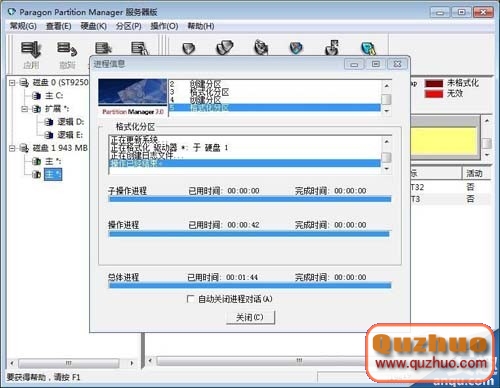
Task: Collapse the 磁盘 0 tree node
Action: 12,82
